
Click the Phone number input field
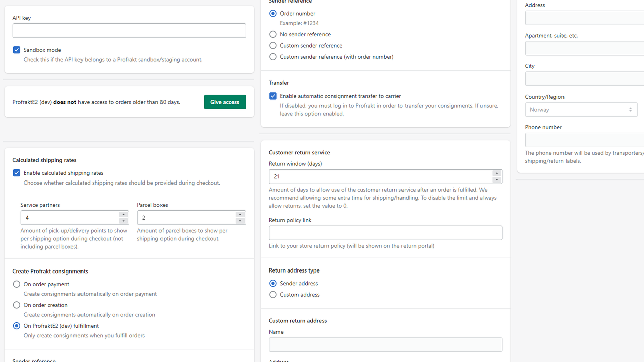(585, 140)
